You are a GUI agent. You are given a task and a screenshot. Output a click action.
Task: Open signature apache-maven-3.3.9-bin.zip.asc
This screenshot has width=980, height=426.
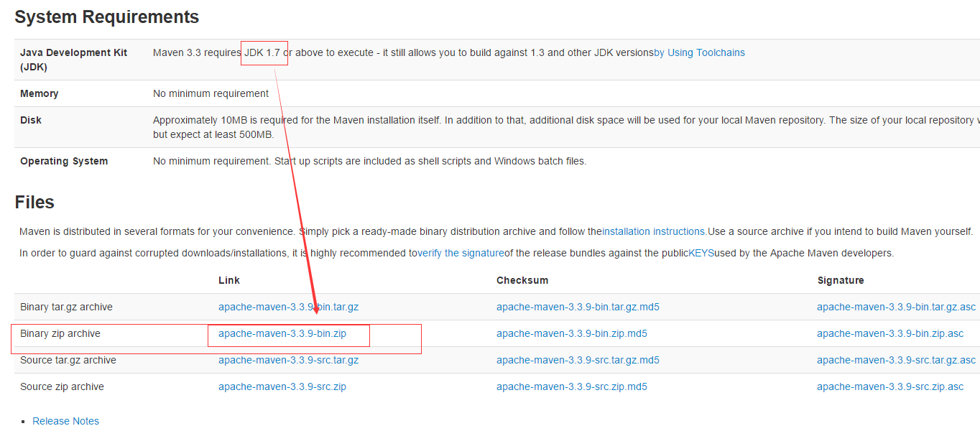pos(890,333)
